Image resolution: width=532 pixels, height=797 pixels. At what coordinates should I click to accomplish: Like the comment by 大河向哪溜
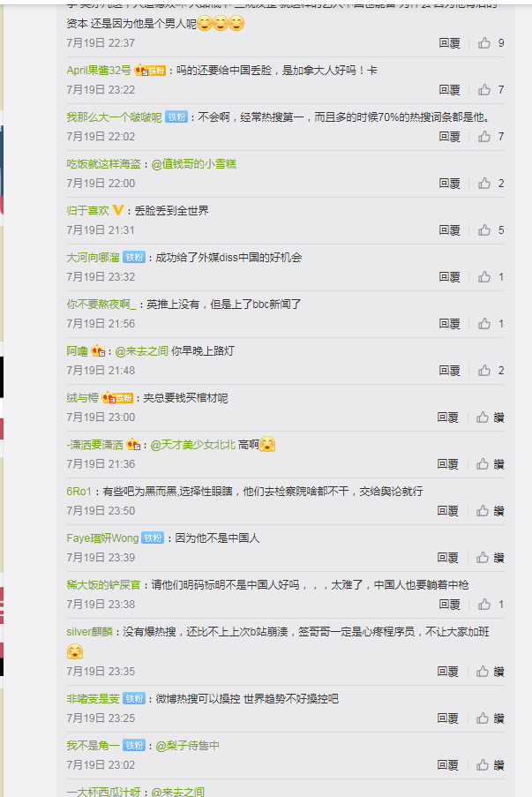pos(484,277)
